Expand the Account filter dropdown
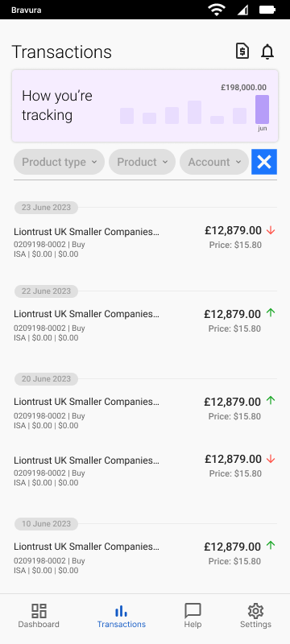Image resolution: width=290 pixels, height=644 pixels. (214, 162)
